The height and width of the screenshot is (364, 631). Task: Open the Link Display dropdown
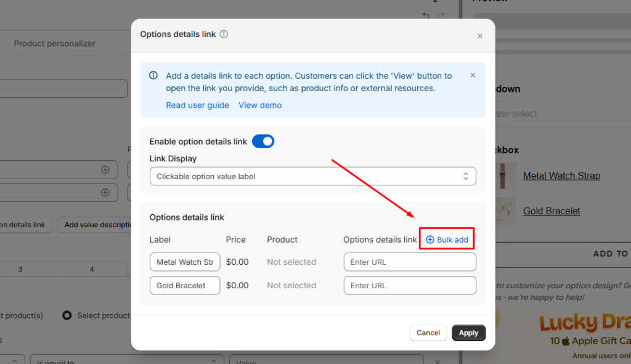312,176
